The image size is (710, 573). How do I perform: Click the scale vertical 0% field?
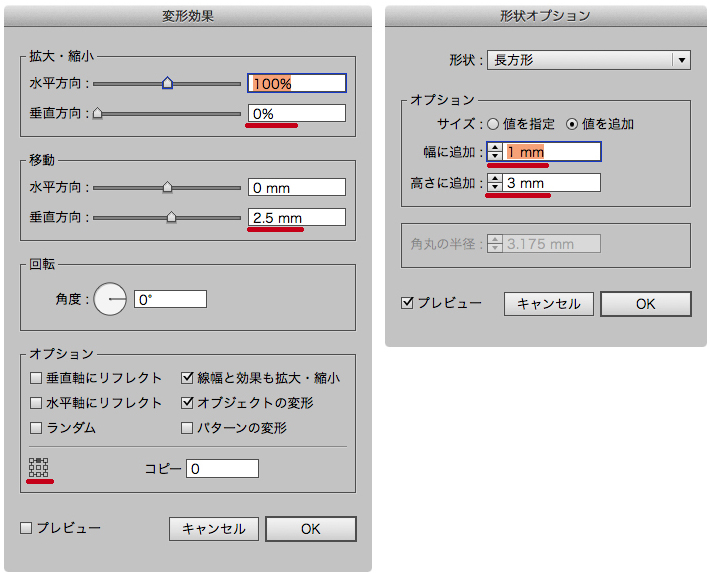[297, 113]
